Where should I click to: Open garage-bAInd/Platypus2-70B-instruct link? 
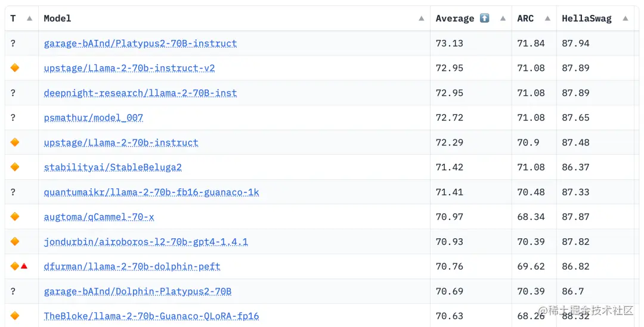click(141, 43)
